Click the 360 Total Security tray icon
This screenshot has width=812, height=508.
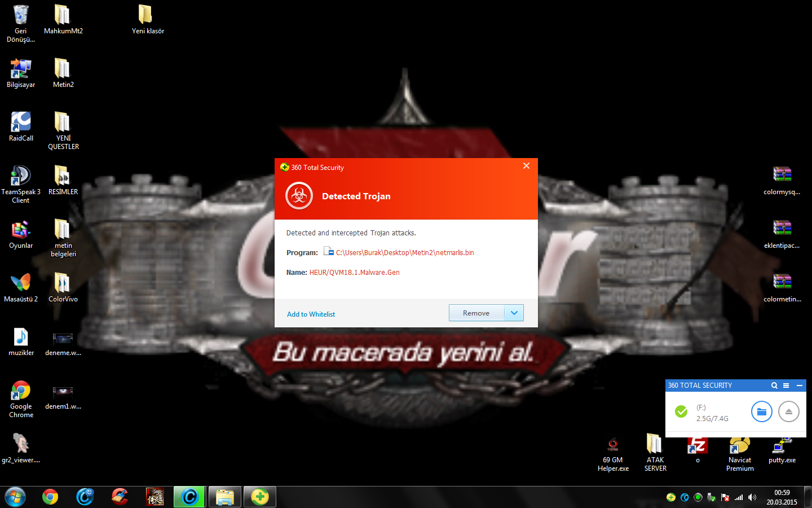[671, 497]
